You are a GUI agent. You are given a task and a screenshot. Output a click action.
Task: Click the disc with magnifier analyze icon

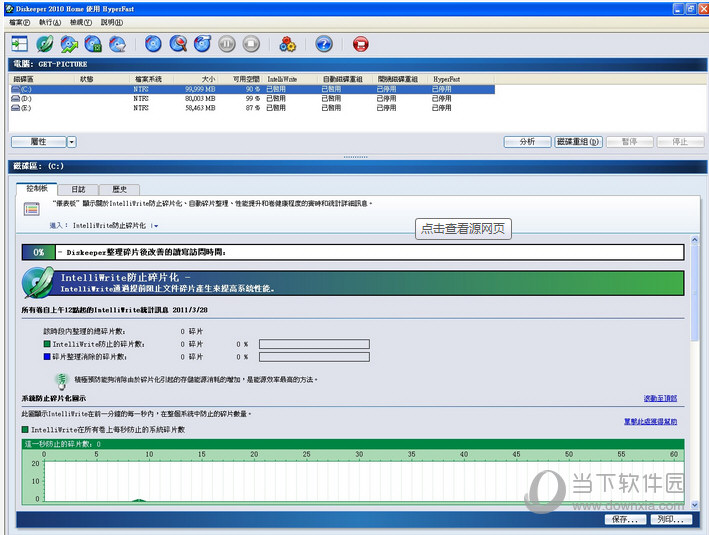click(x=178, y=44)
